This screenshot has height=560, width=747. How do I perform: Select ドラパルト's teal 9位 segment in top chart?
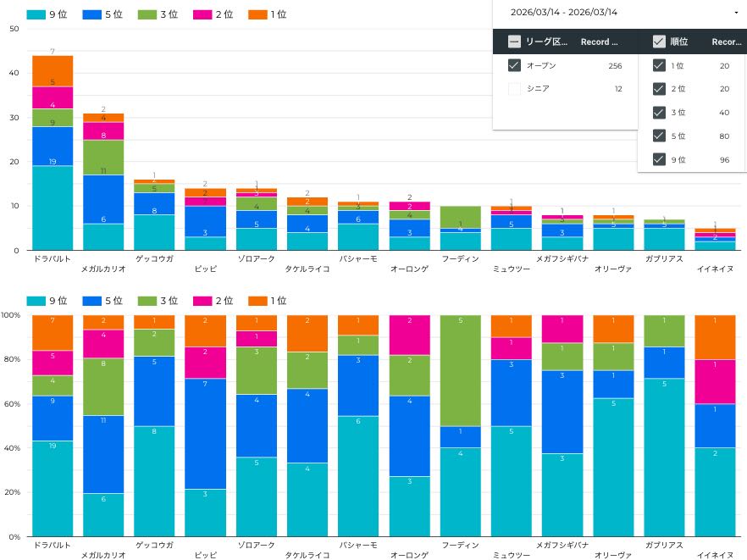[x=53, y=208]
